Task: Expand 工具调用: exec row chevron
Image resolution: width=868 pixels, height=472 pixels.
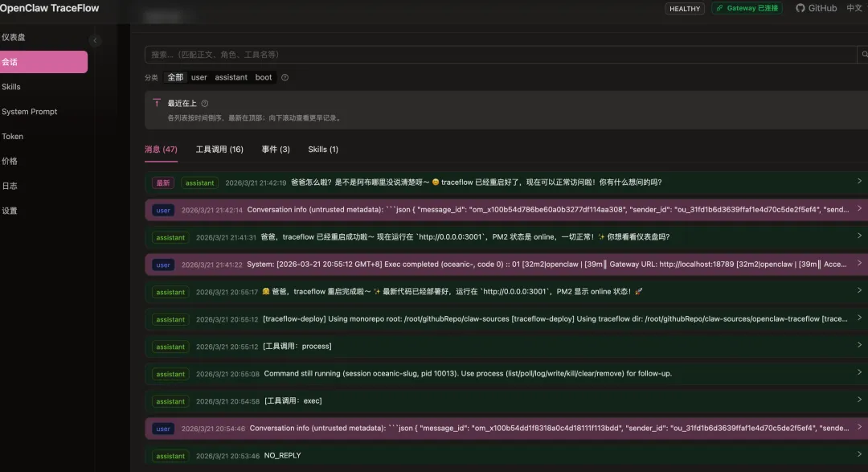Action: (859, 400)
